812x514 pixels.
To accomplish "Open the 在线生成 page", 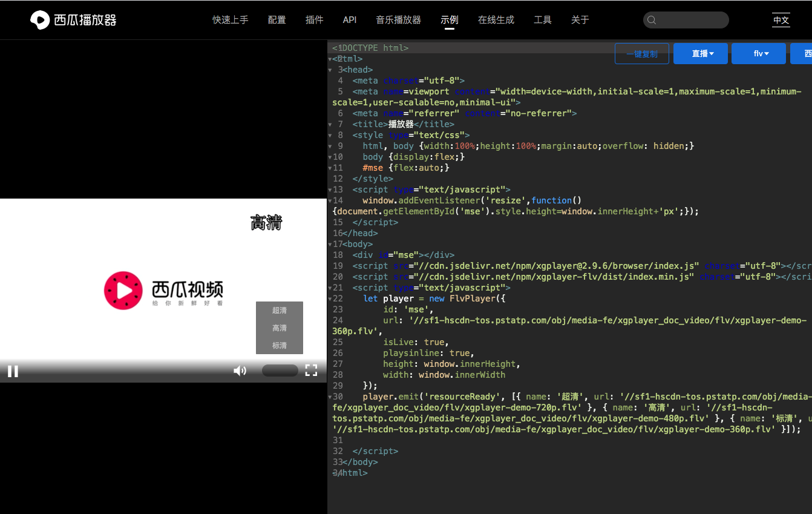I will [x=496, y=19].
